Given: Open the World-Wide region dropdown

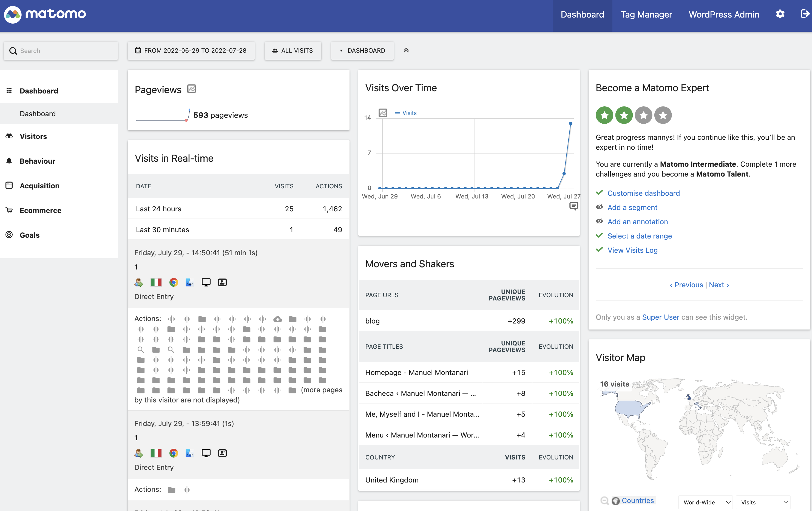Looking at the screenshot, I should click(x=705, y=502).
